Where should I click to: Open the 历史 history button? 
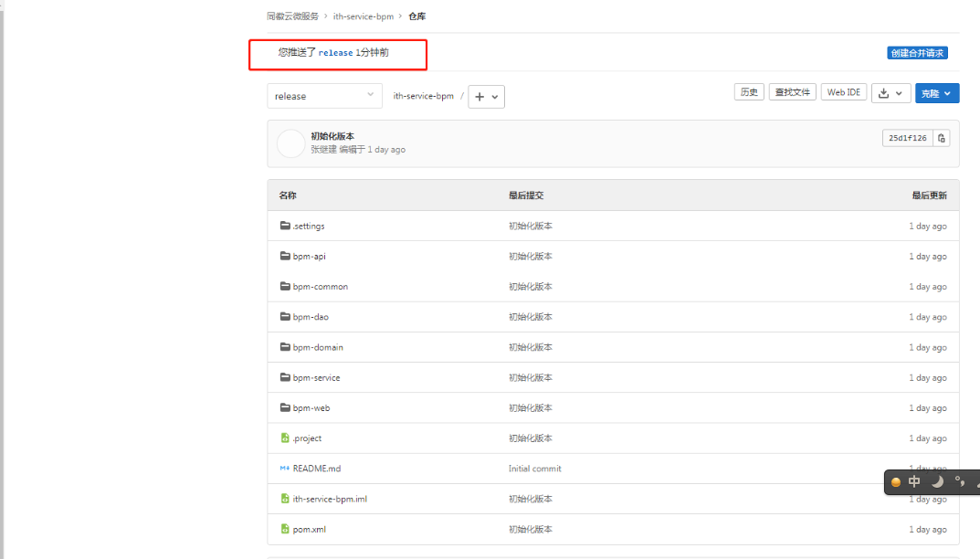[749, 92]
